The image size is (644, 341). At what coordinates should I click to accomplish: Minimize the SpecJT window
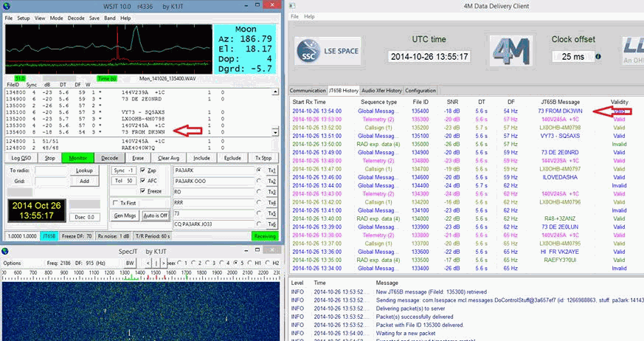pos(245,251)
